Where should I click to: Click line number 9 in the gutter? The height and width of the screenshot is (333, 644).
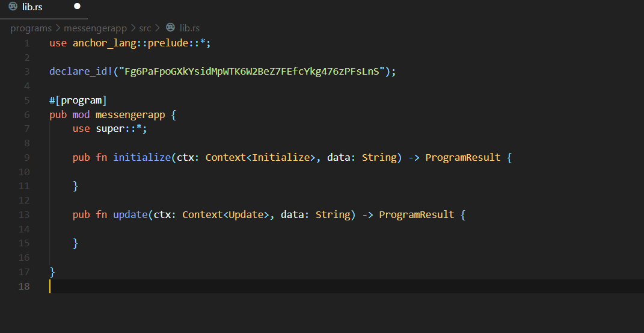click(x=26, y=157)
